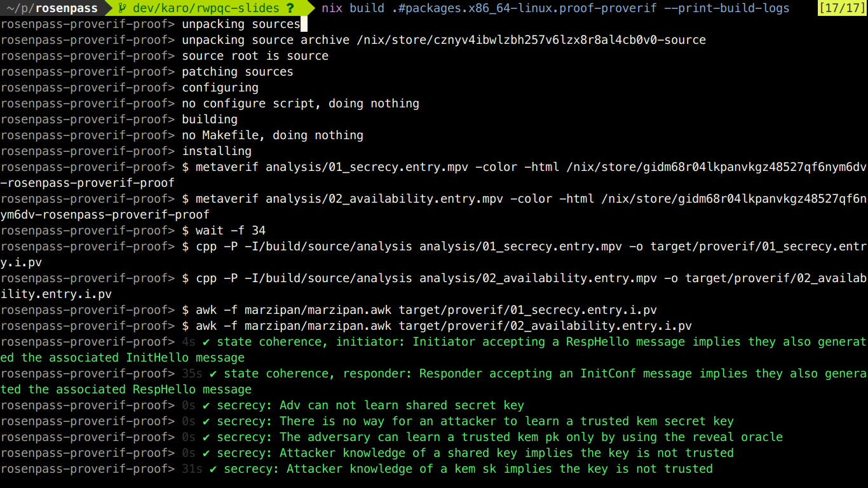This screenshot has height=488, width=868.
Task: Click the ~/p/rosenpass path segment in prompt
Action: pyautogui.click(x=52, y=8)
